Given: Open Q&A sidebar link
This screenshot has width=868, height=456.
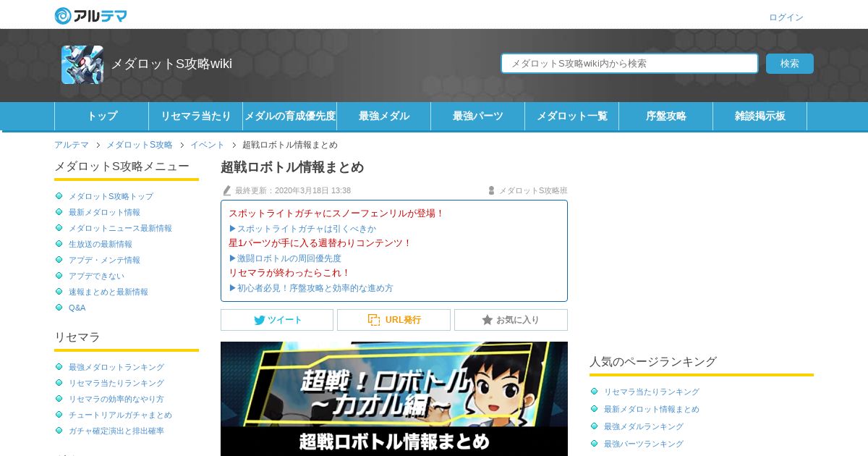Looking at the screenshot, I should [77, 308].
